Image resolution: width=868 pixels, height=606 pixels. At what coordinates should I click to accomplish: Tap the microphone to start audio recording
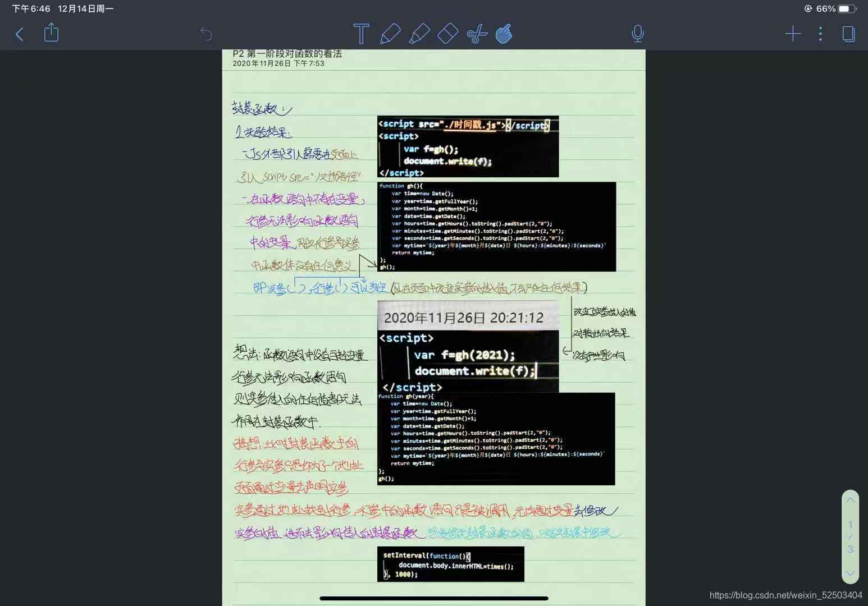click(637, 34)
